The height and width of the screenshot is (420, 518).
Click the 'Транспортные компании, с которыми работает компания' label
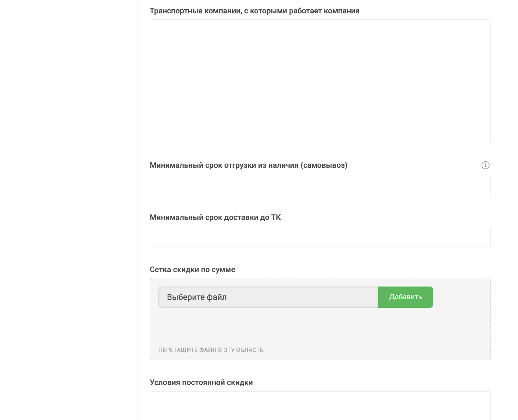pos(255,11)
